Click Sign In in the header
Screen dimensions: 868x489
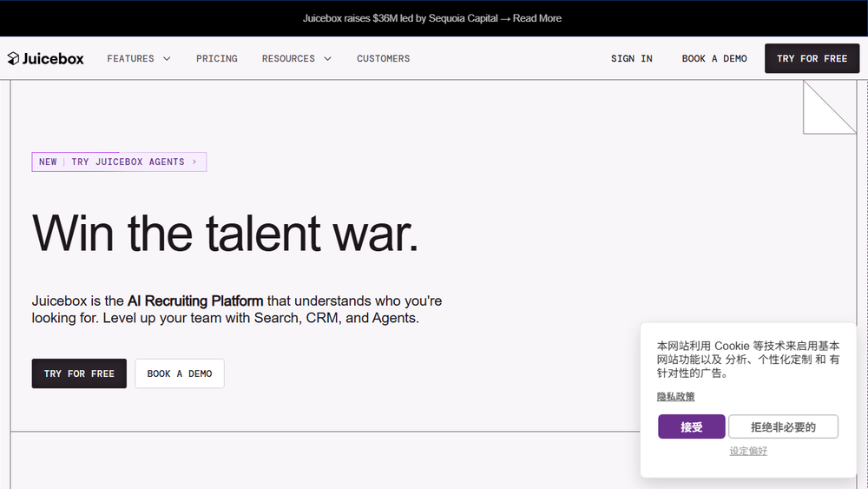tap(632, 58)
